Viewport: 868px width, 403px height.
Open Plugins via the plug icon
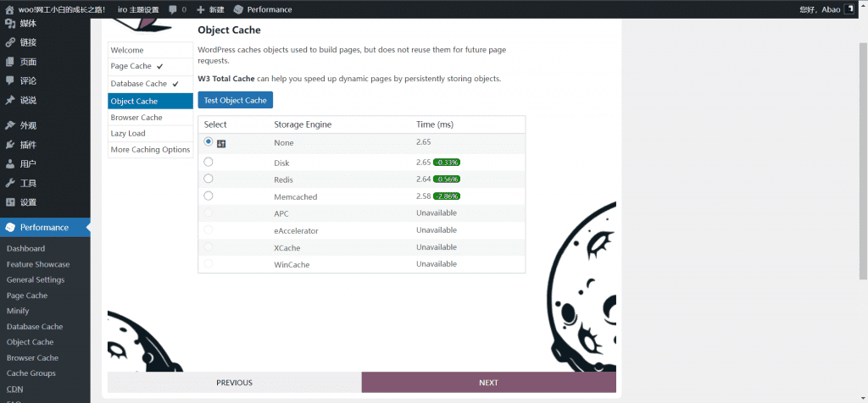[10, 145]
